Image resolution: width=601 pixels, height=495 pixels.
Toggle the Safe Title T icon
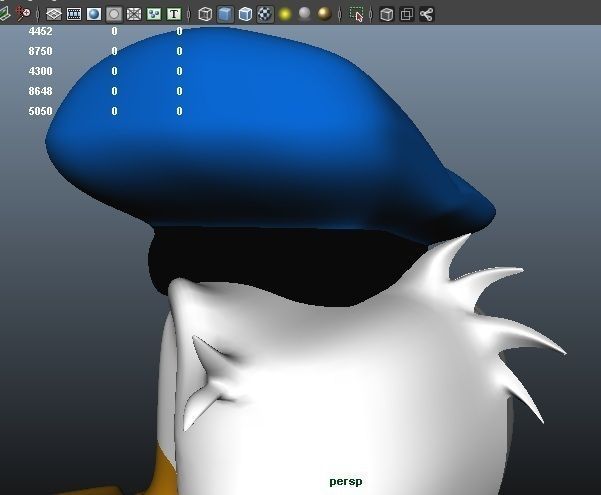174,14
